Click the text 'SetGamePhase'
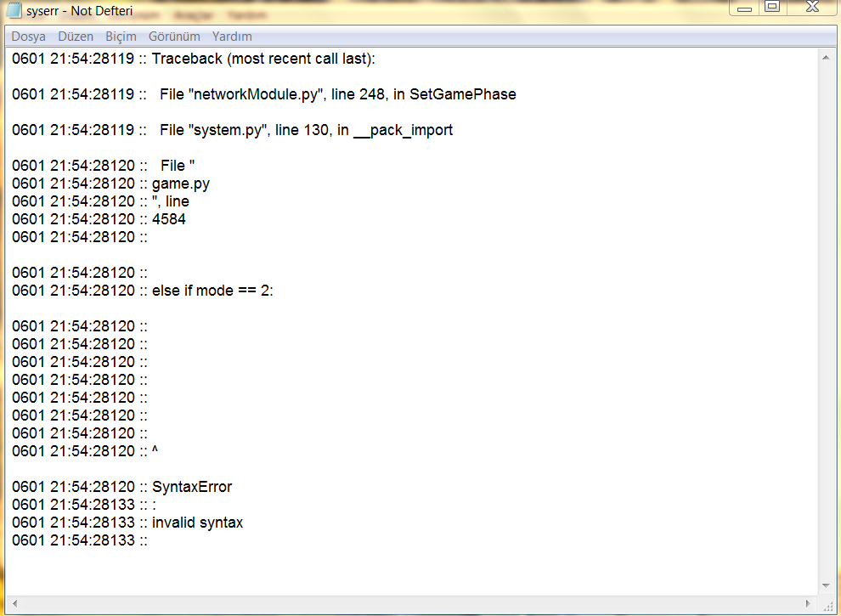841x616 pixels. click(463, 94)
